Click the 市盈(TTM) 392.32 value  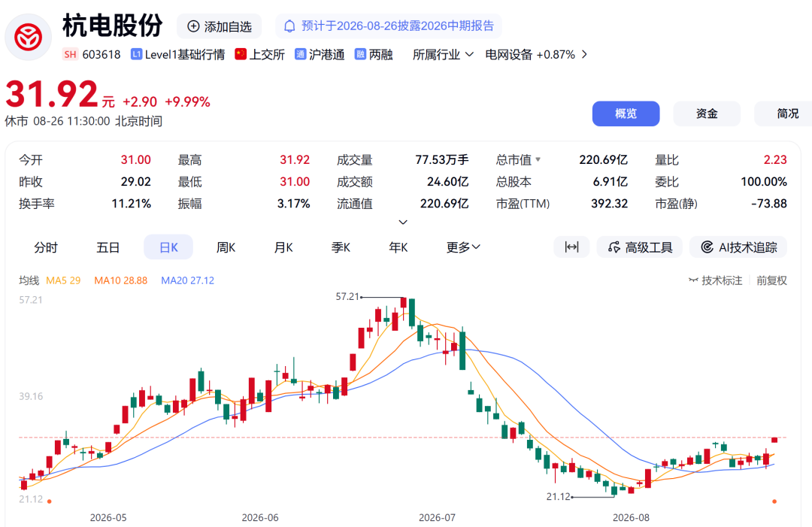click(610, 204)
